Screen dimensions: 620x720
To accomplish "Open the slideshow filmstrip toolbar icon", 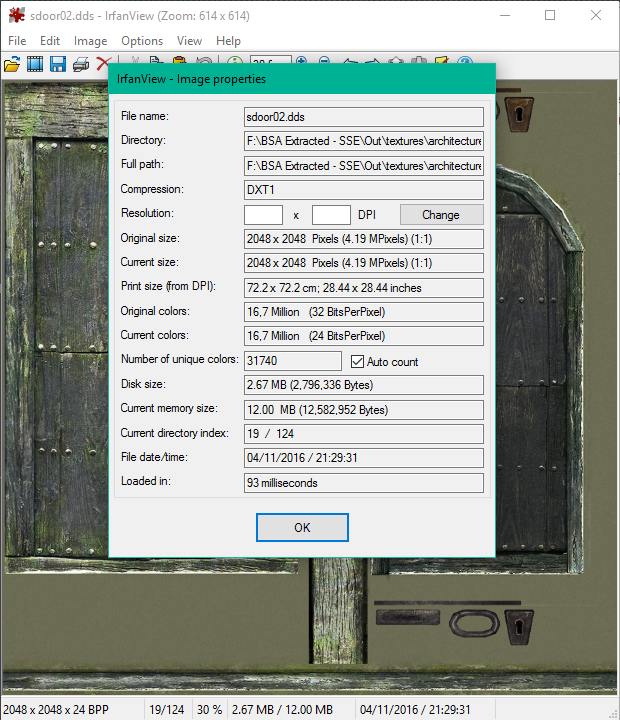I will [35, 64].
